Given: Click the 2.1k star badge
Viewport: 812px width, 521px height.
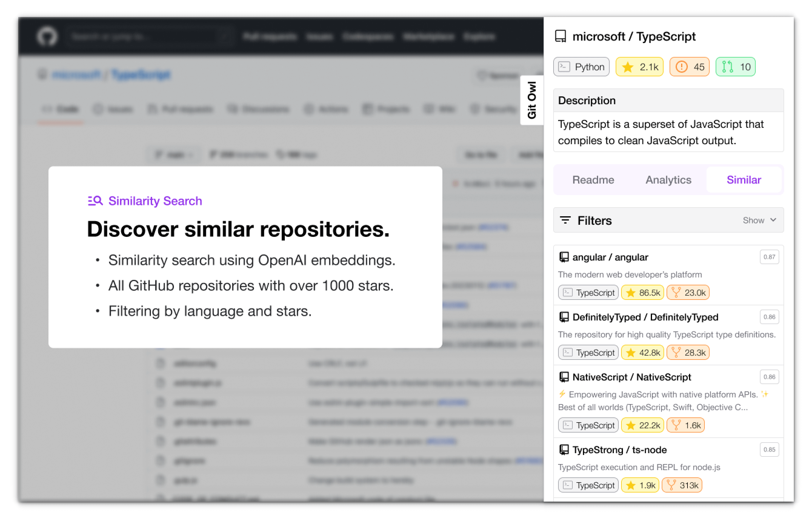Looking at the screenshot, I should [x=639, y=67].
